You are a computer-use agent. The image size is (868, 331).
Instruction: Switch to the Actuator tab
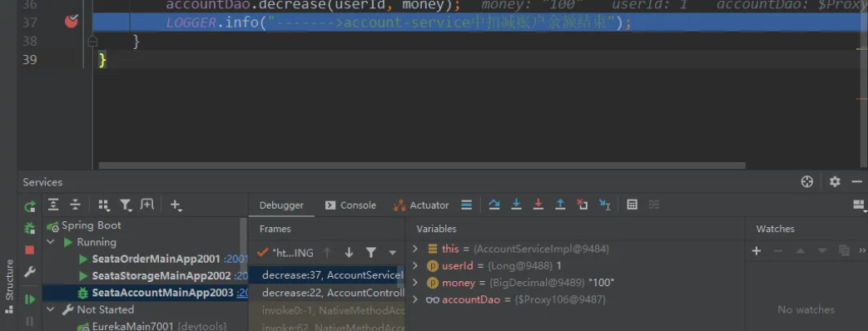(x=421, y=205)
